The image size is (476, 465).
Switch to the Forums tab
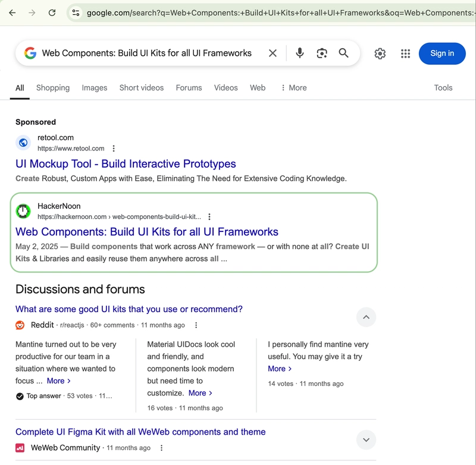pyautogui.click(x=189, y=87)
